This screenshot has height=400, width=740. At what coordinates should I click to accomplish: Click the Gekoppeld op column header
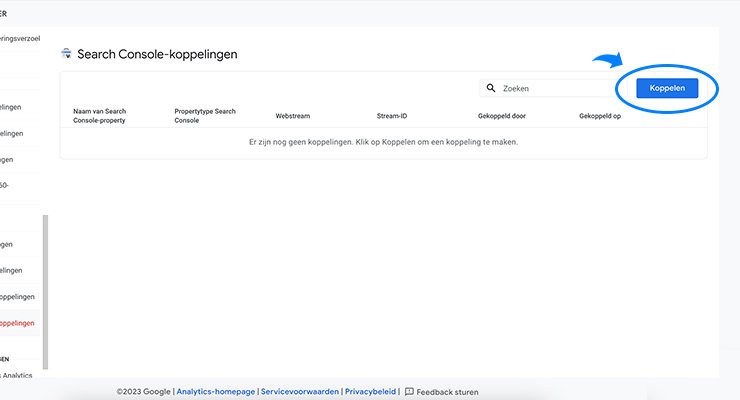pyautogui.click(x=600, y=116)
